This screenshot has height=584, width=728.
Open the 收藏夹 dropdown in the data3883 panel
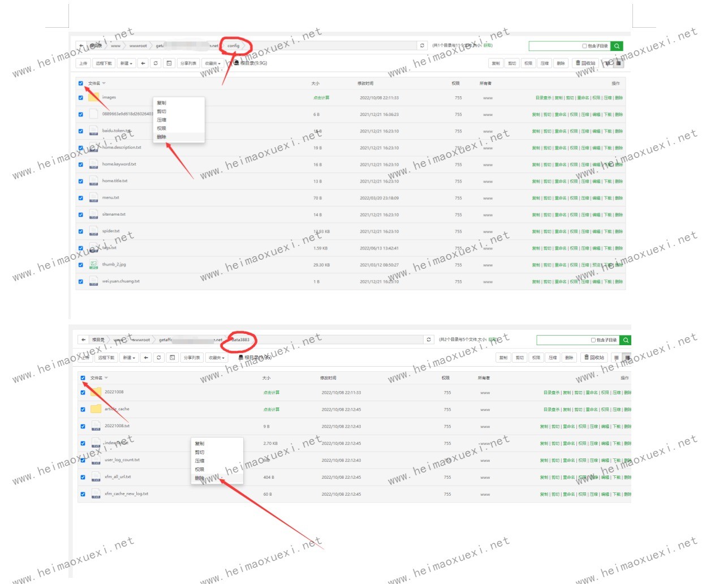[x=217, y=358]
